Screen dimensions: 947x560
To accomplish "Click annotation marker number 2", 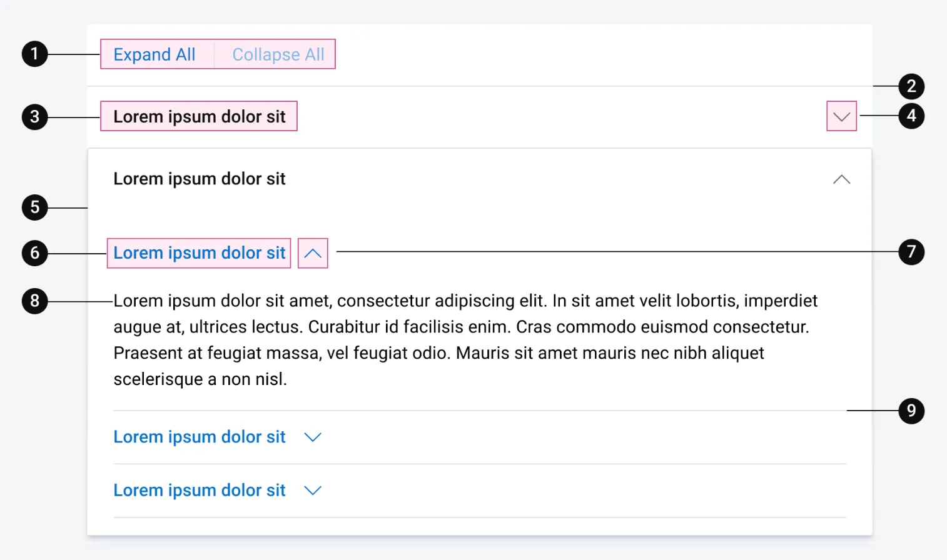I will pyautogui.click(x=911, y=86).
